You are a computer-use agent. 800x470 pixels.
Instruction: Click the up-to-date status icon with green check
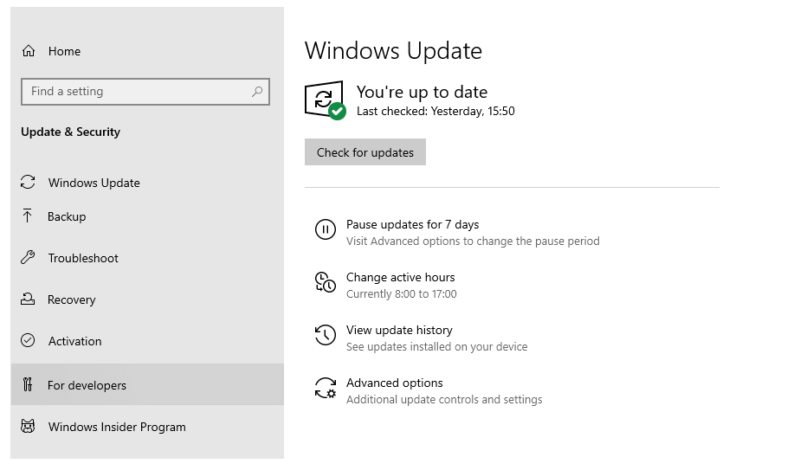326,100
